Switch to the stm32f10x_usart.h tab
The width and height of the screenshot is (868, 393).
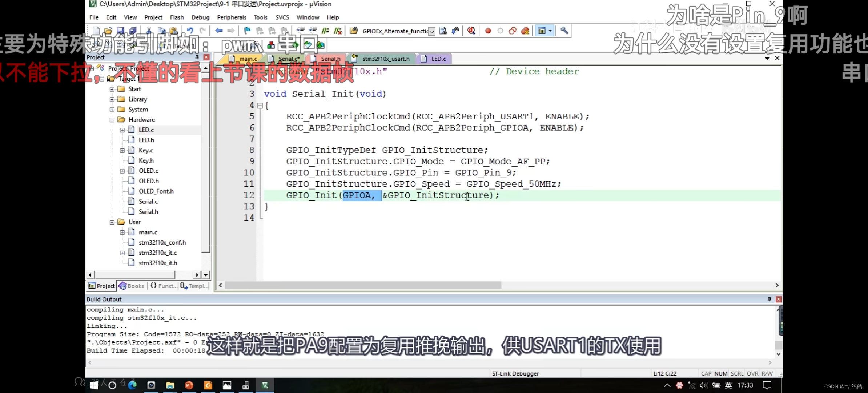(x=382, y=59)
